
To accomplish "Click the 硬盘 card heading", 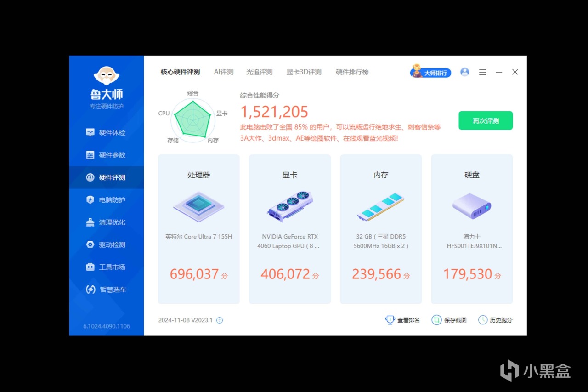I will coord(472,175).
